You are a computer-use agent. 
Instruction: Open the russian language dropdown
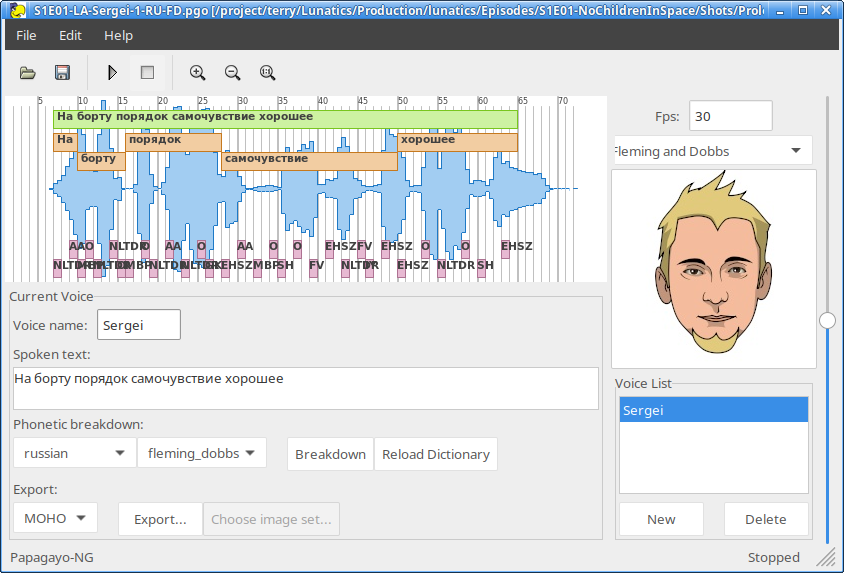74,453
